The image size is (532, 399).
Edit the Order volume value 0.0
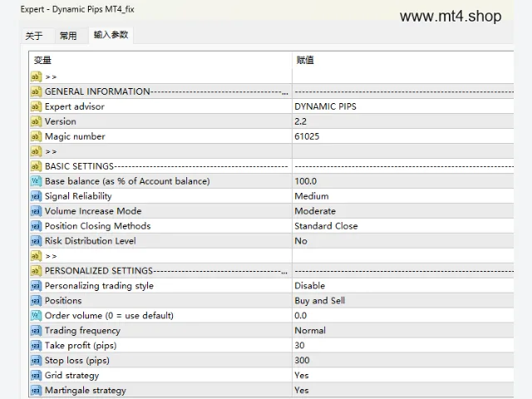tap(301, 316)
